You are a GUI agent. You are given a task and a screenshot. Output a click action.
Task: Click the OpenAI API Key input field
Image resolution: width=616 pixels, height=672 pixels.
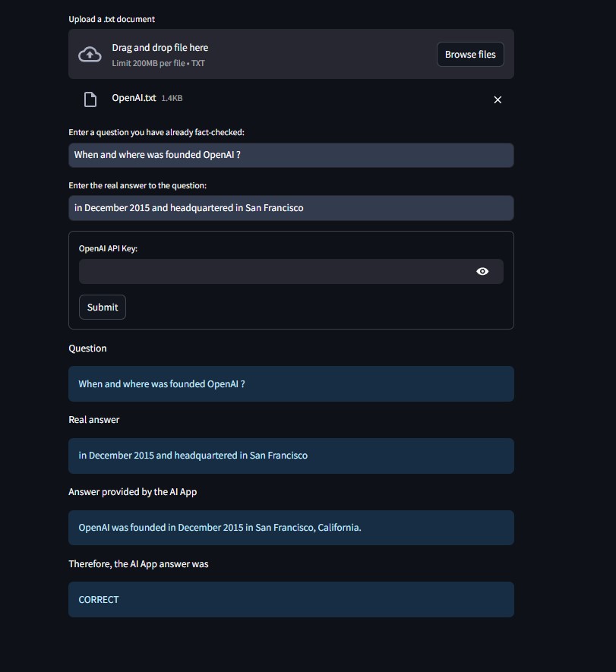coord(273,271)
